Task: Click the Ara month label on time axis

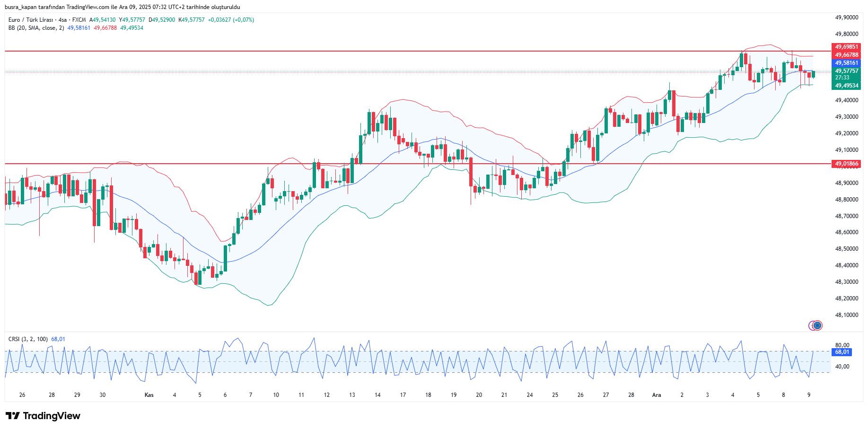Action: 657,395
